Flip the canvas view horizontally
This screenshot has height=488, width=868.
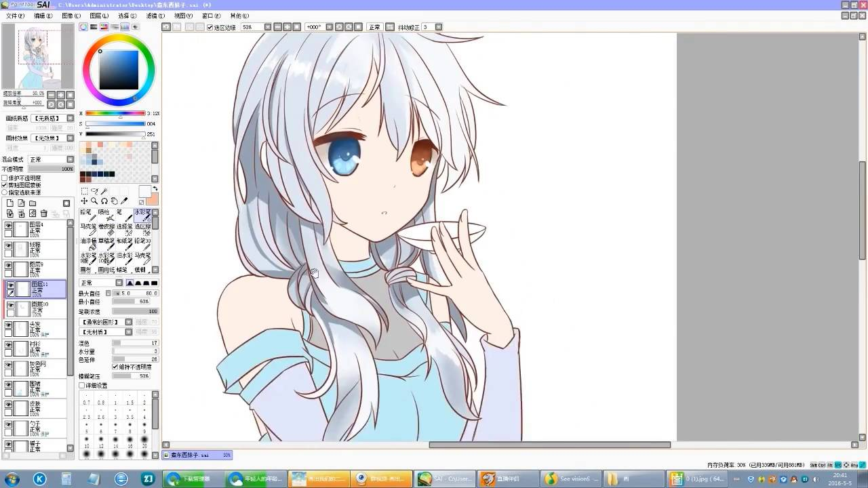(x=390, y=27)
